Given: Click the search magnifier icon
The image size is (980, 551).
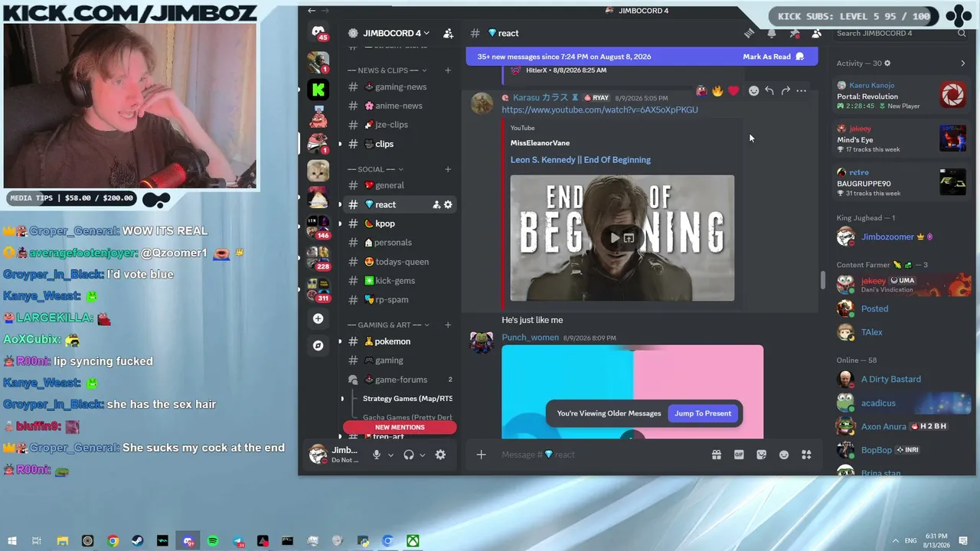Looking at the screenshot, I should tap(962, 33).
